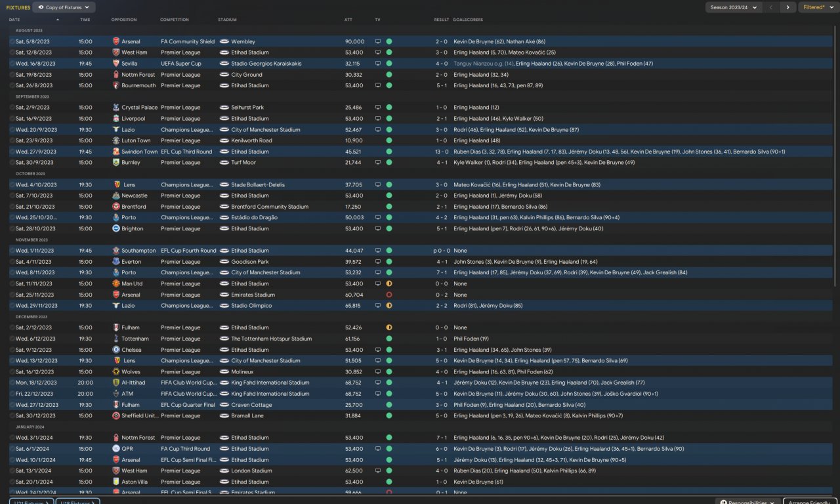Sort by the Goalscorers column header
The width and height of the screenshot is (840, 504).
tap(468, 20)
